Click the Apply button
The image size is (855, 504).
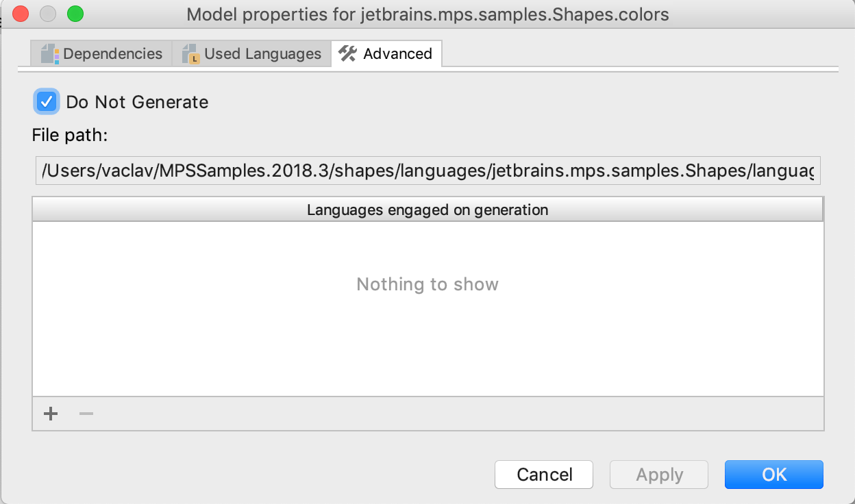pos(659,475)
